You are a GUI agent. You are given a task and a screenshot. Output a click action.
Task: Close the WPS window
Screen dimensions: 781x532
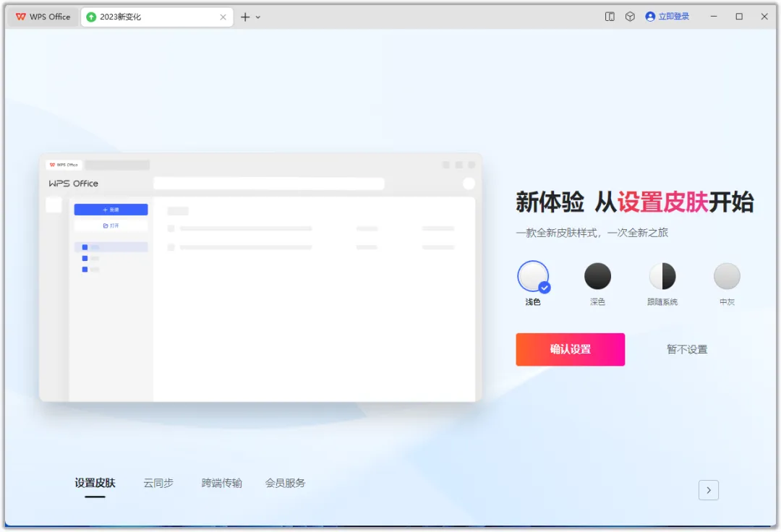[x=764, y=17]
